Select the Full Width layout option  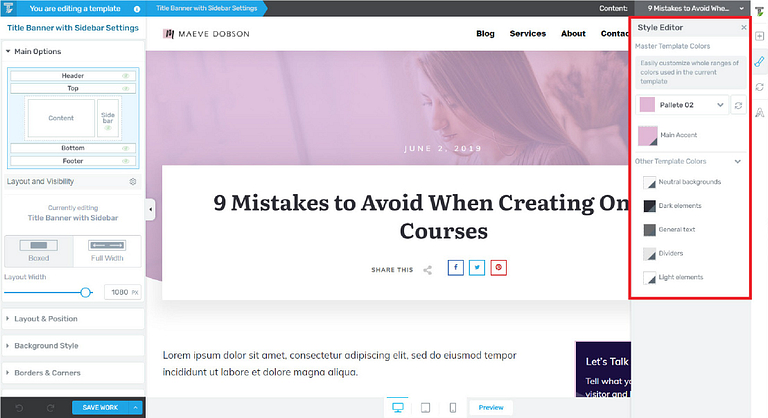(x=107, y=251)
